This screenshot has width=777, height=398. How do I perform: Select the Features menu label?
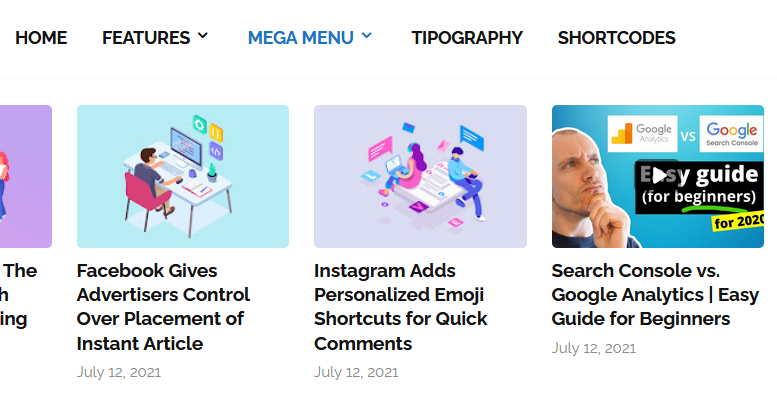tap(146, 38)
